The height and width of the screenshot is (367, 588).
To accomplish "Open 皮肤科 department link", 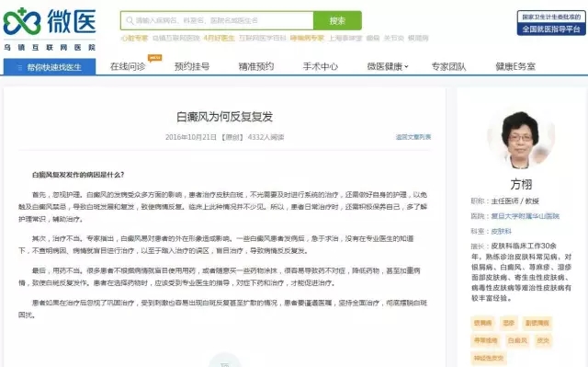I will (x=502, y=231).
